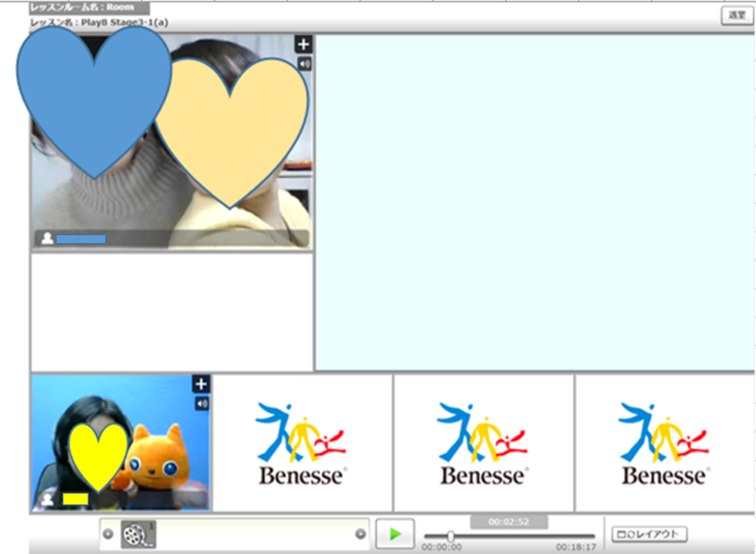Click the first Benesse logo panel
756x554 pixels.
tap(302, 443)
